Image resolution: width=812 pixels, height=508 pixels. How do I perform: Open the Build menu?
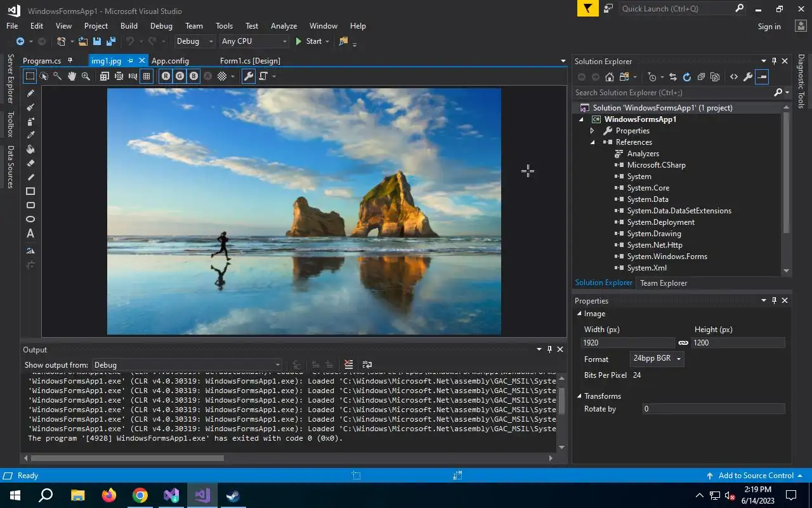pos(129,26)
